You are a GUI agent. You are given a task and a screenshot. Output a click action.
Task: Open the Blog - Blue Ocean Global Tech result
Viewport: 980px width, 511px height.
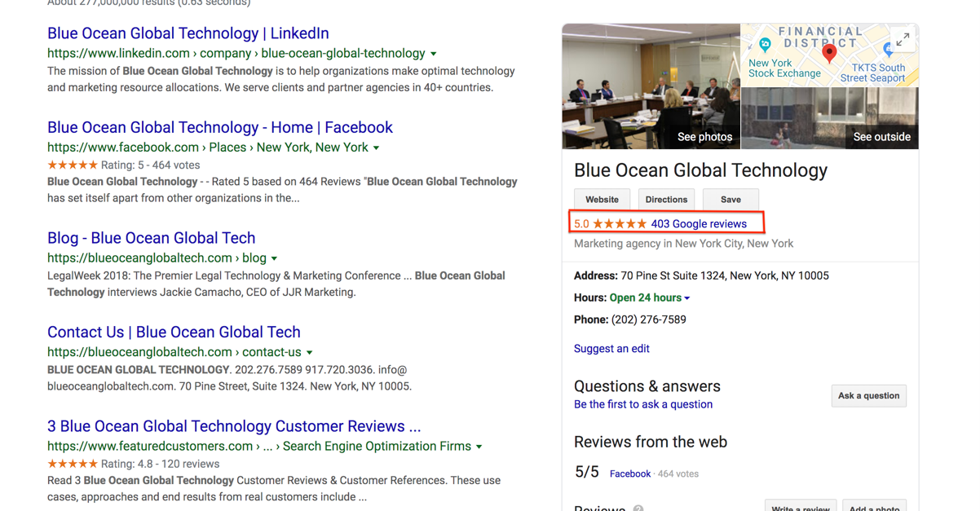point(152,238)
